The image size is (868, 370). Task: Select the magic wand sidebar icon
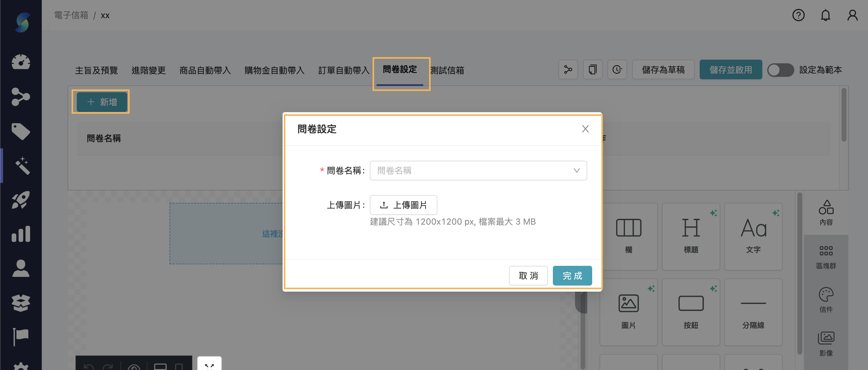(x=21, y=165)
